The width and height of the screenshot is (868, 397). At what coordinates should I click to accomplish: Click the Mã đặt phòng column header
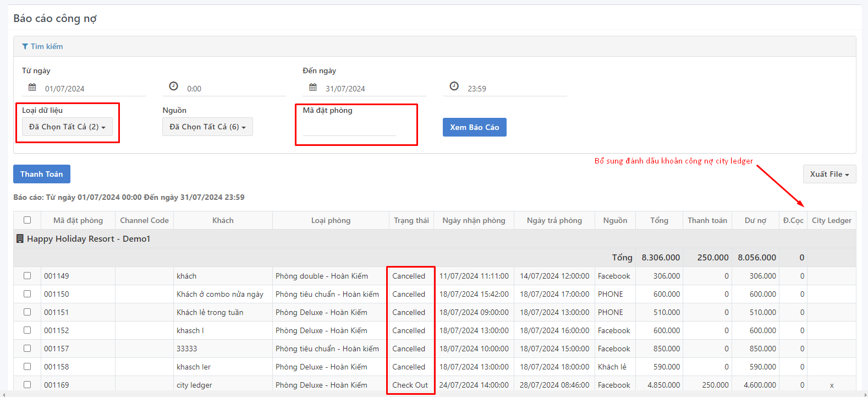click(78, 220)
